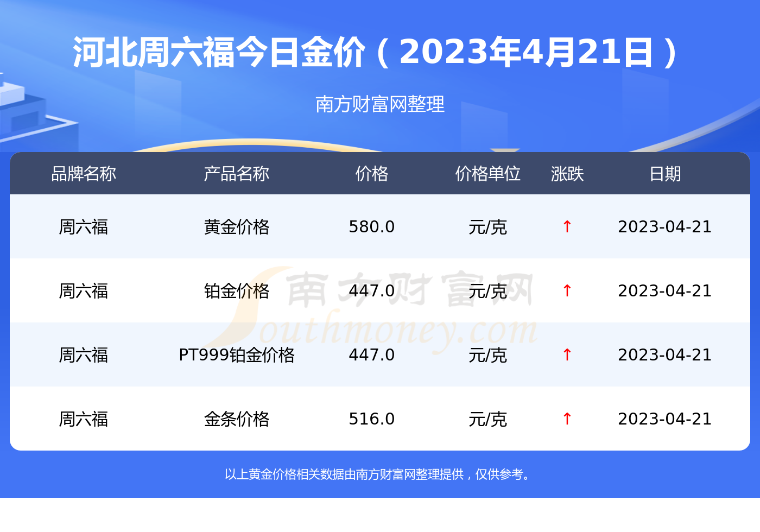
Task: Click 周六福 in the 黄金价格 row
Action: point(84,226)
